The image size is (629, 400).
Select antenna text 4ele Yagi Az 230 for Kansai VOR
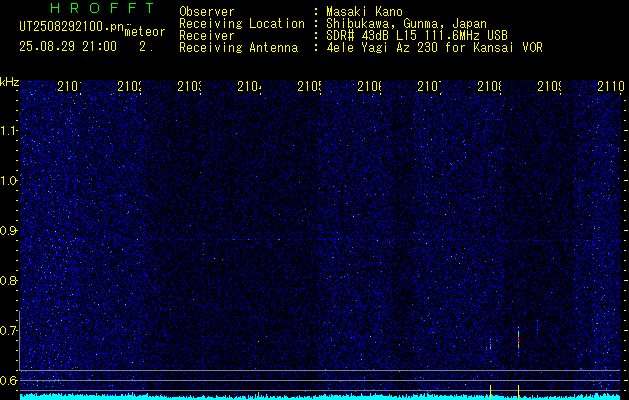(434, 48)
